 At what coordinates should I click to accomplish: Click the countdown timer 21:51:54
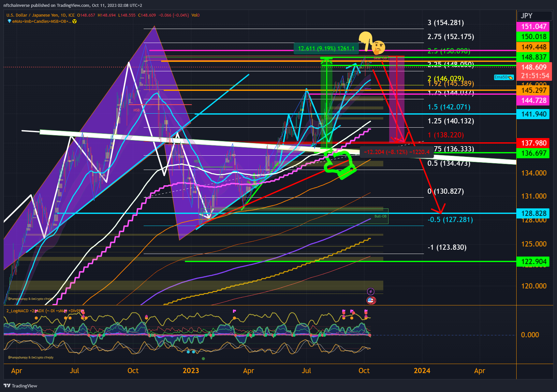(535, 76)
